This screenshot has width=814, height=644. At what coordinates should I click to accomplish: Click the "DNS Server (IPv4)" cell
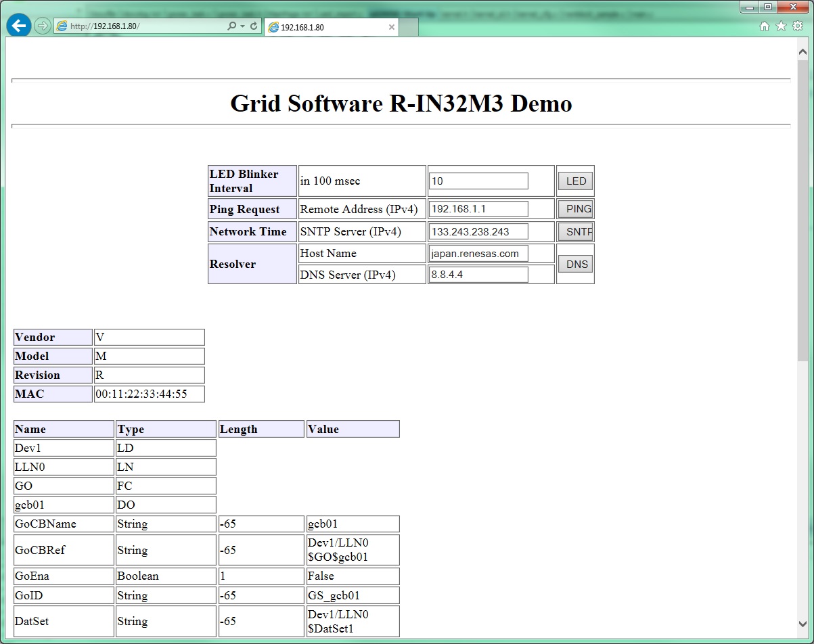click(x=362, y=275)
